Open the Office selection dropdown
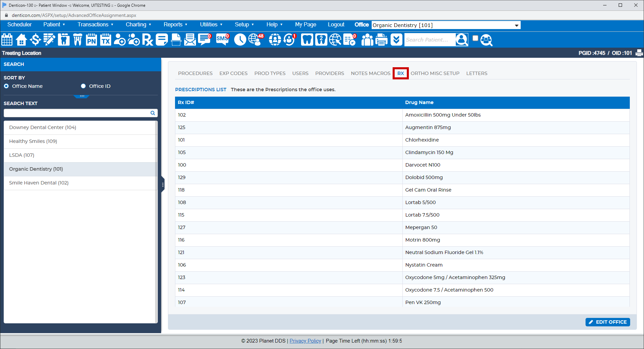This screenshot has height=349, width=644. point(446,25)
